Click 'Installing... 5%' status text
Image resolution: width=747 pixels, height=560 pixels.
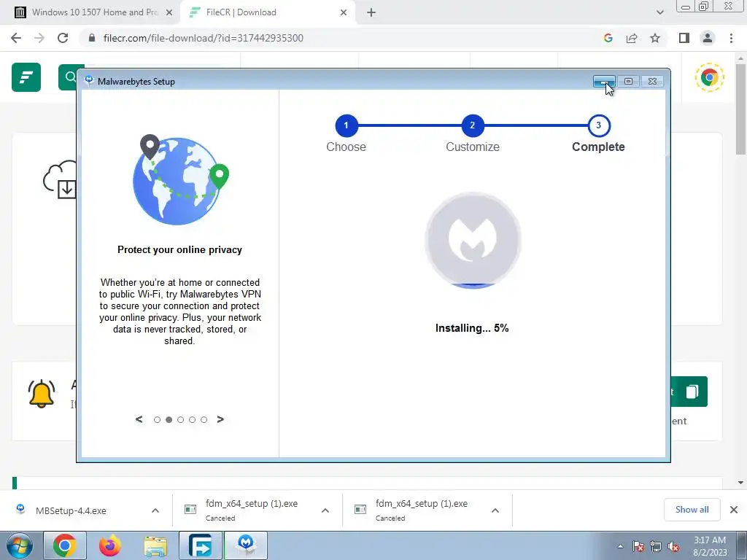(x=472, y=328)
